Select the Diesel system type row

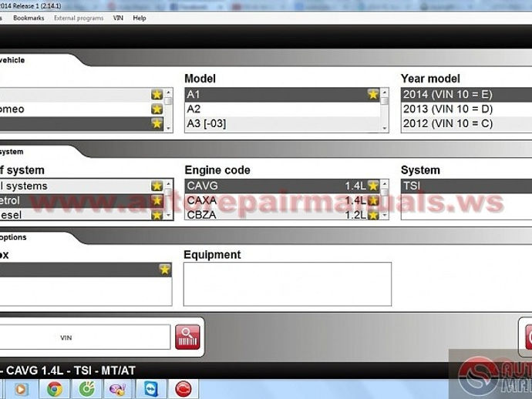(x=82, y=215)
